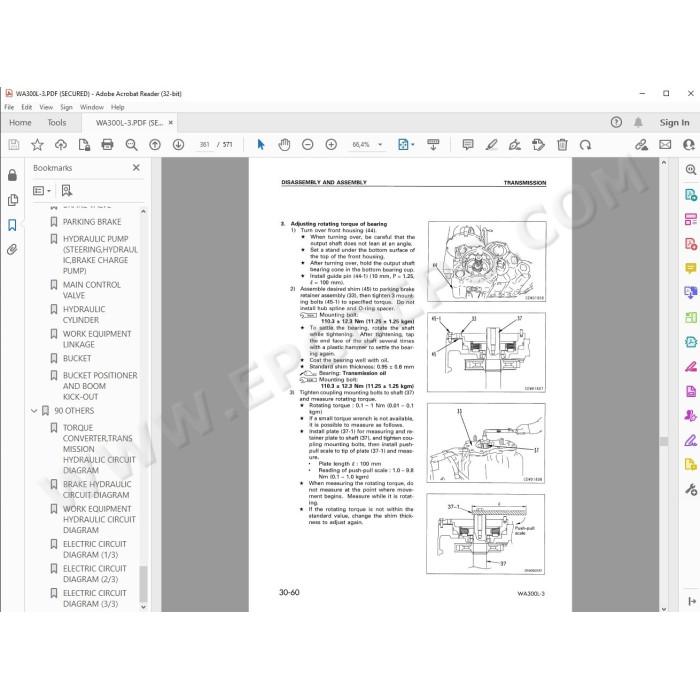Open HYDRAULIC CYLINDER bookmark
This screenshot has width=700, height=700.
pos(84,314)
